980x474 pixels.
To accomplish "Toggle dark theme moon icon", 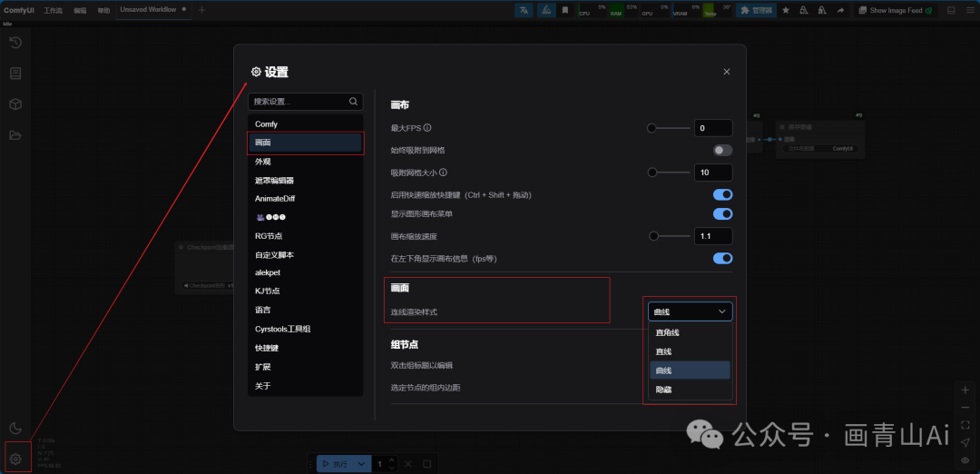I will 15,429.
